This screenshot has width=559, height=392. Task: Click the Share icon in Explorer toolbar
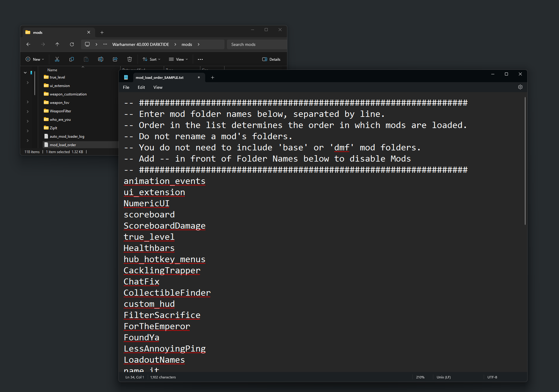115,59
